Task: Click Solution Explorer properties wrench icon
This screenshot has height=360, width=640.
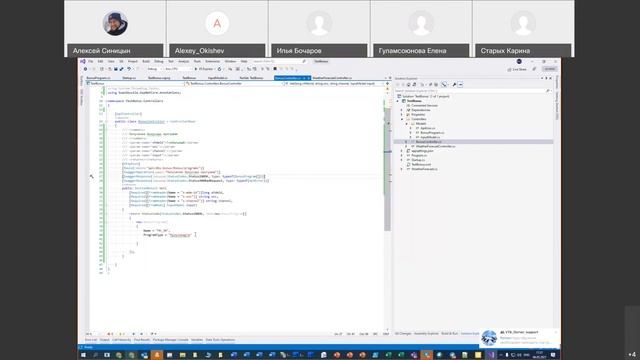Action: tap(454, 84)
